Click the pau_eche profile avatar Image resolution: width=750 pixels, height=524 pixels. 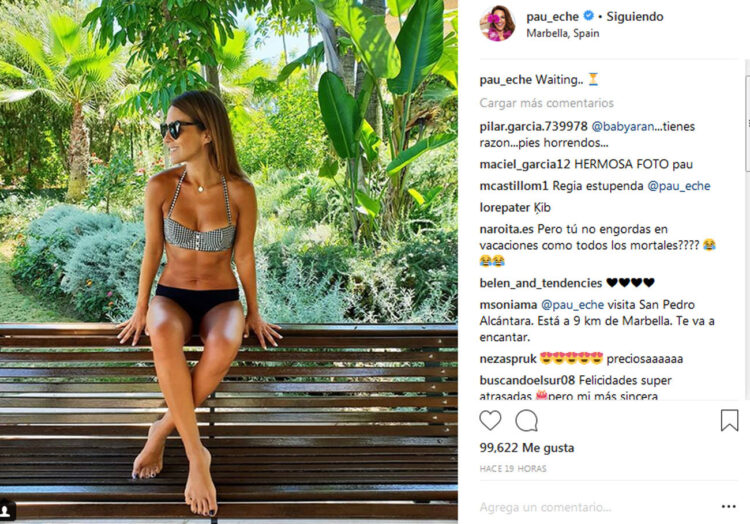pos(497,23)
